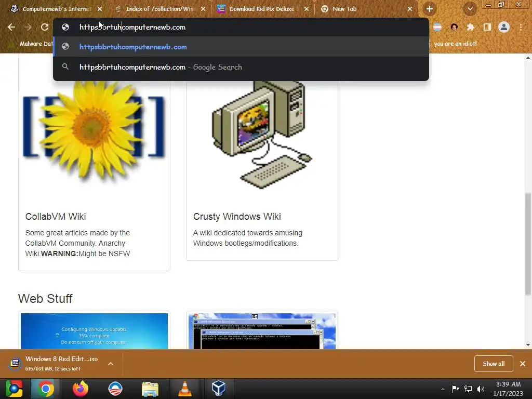Open the network tray icon
The height and width of the screenshot is (399, 532).
point(468,389)
